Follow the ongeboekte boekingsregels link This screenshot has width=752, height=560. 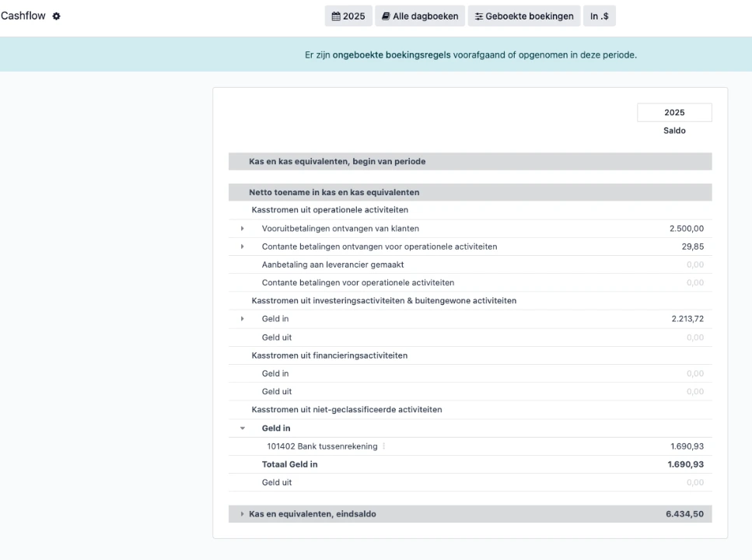pyautogui.click(x=391, y=55)
